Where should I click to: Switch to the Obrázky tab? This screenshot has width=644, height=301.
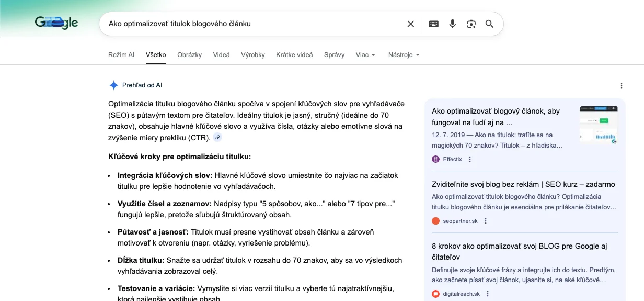[x=189, y=55]
